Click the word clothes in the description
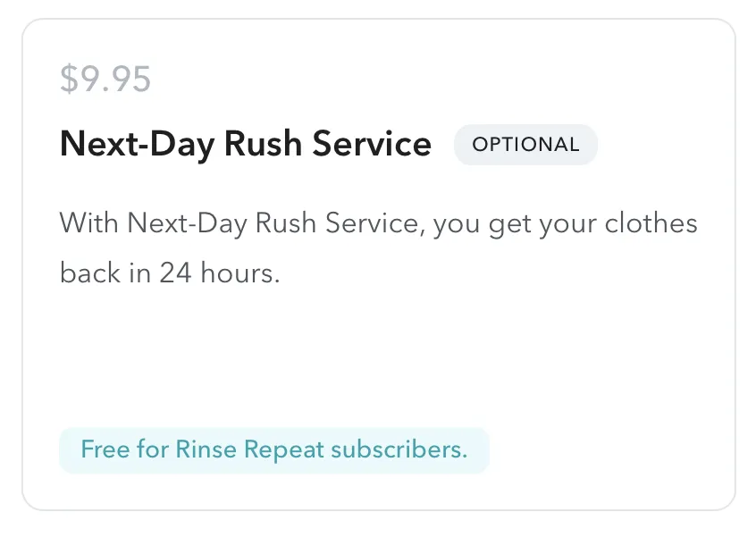Viewport: 756px width, 554px height. 651,223
